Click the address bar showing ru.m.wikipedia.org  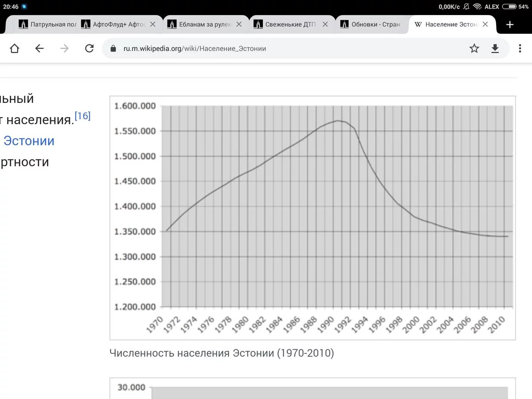pos(191,48)
